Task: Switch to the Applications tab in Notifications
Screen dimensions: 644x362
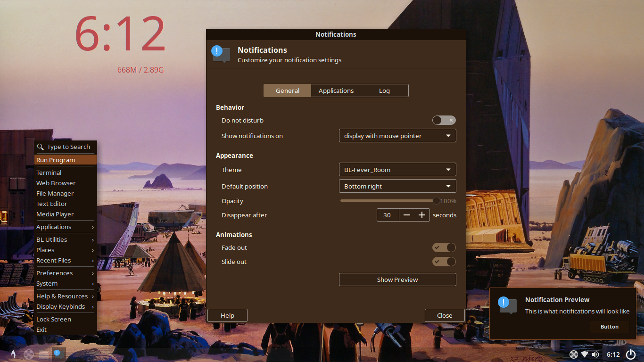Action: point(336,90)
